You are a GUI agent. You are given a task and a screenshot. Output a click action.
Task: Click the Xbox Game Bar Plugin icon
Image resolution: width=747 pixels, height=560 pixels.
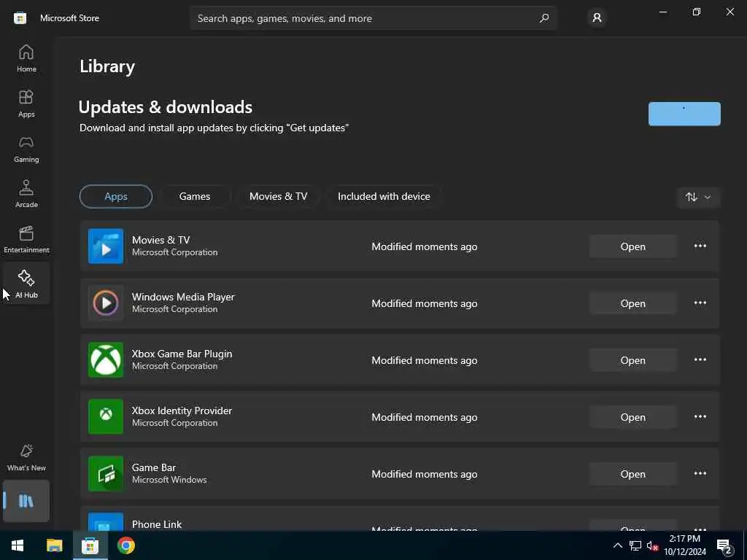click(106, 360)
